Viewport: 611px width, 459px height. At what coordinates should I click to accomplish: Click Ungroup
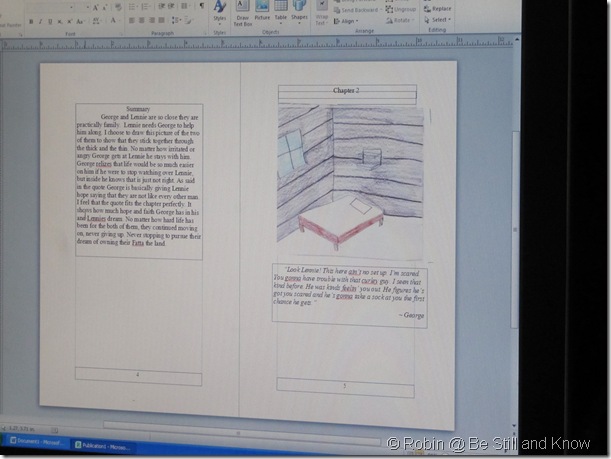[401, 9]
